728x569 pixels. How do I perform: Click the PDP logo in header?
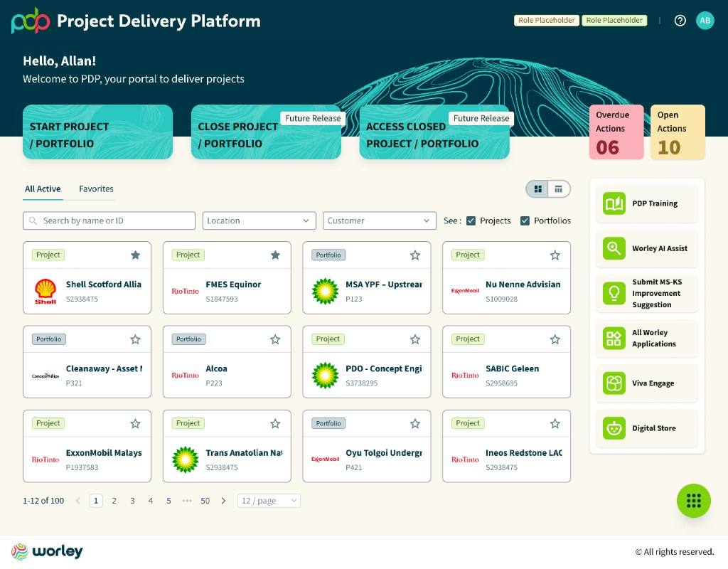30,21
